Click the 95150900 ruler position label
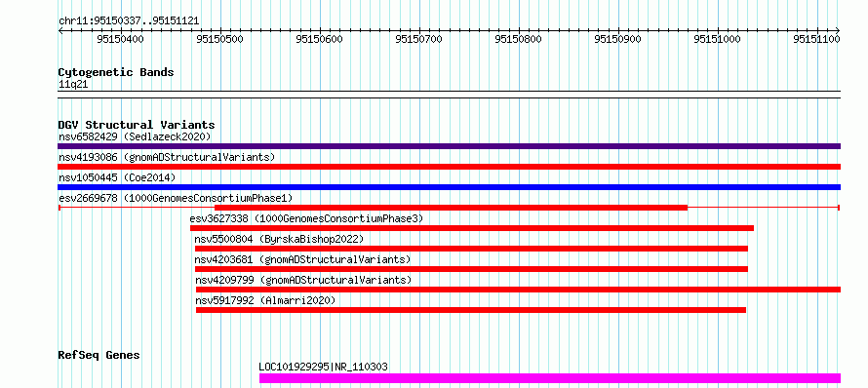Image resolution: width=868 pixels, height=388 pixels. pyautogui.click(x=617, y=39)
